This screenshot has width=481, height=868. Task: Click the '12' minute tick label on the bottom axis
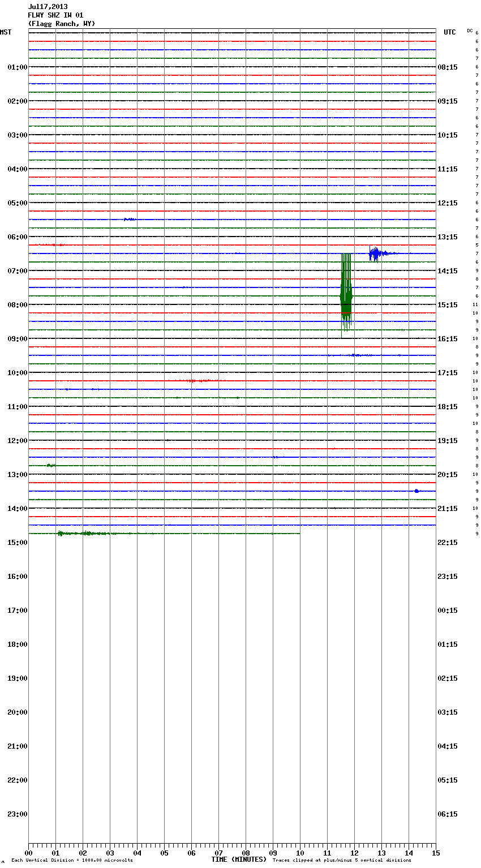coord(354,853)
